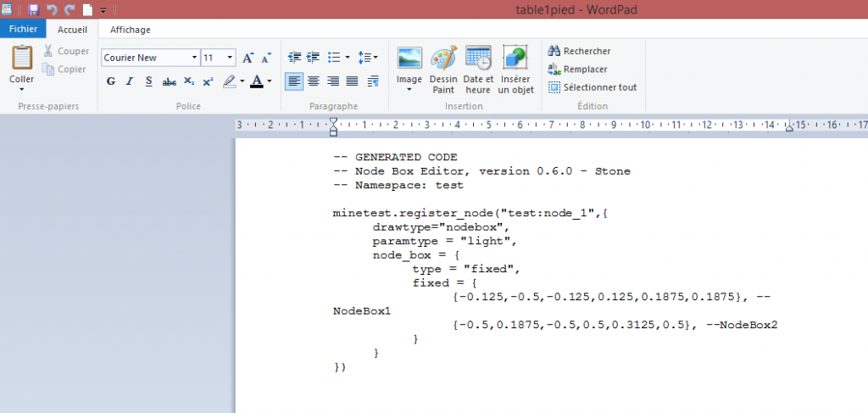Screen dimensions: 868x413
Task: Expand the Coller dropdown arrow
Action: (21, 89)
